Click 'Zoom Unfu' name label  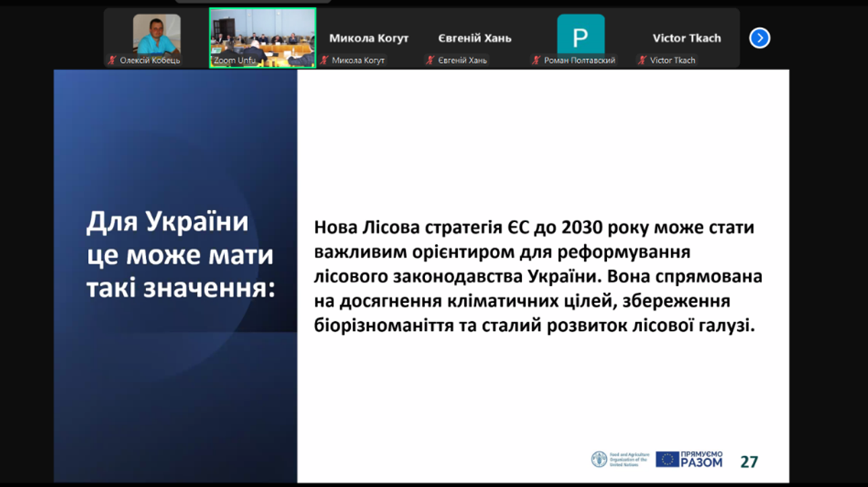click(x=234, y=60)
